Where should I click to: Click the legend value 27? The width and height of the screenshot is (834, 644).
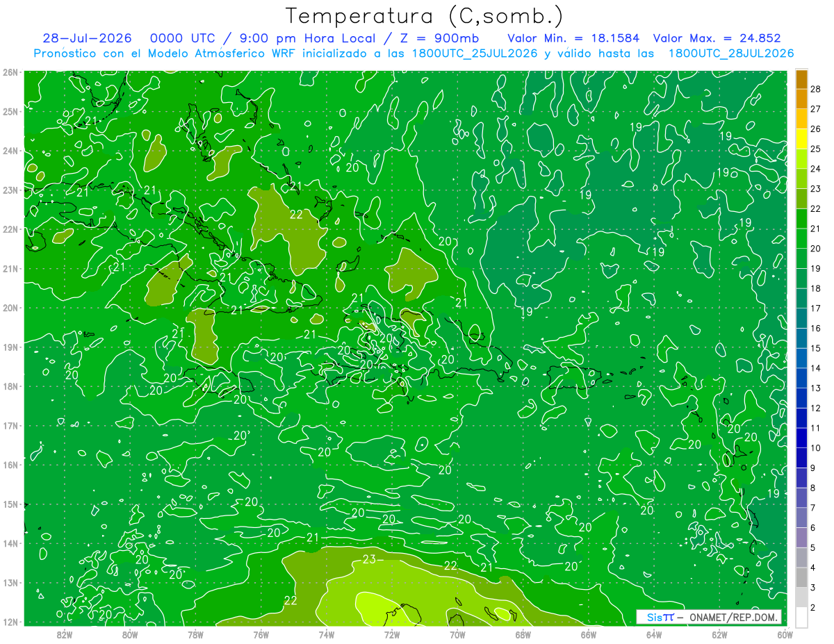point(816,108)
